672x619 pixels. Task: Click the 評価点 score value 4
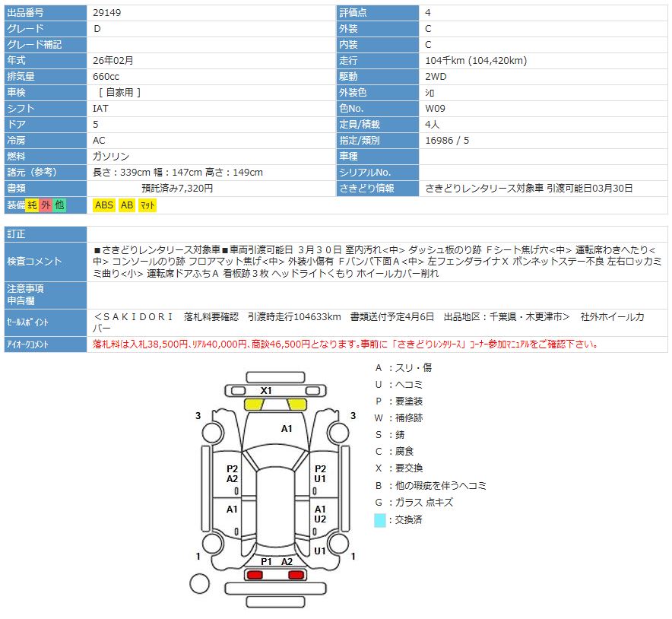pos(428,13)
